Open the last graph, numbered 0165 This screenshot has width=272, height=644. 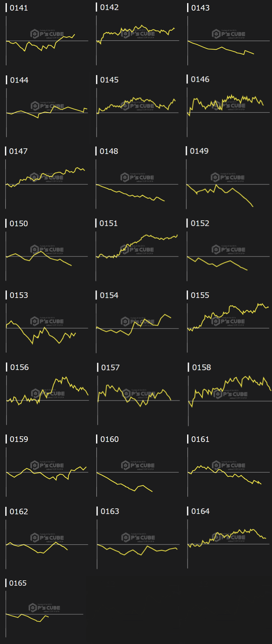tap(45, 614)
